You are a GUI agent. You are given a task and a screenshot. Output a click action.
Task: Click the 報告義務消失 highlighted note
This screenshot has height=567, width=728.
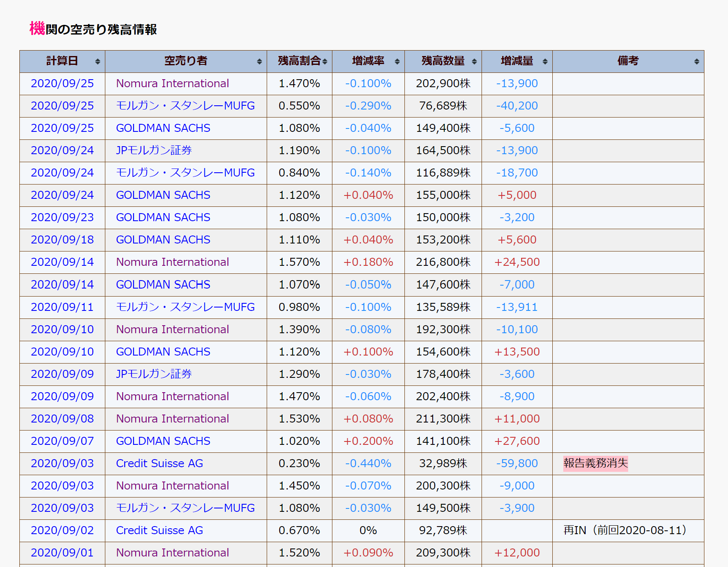tap(596, 463)
